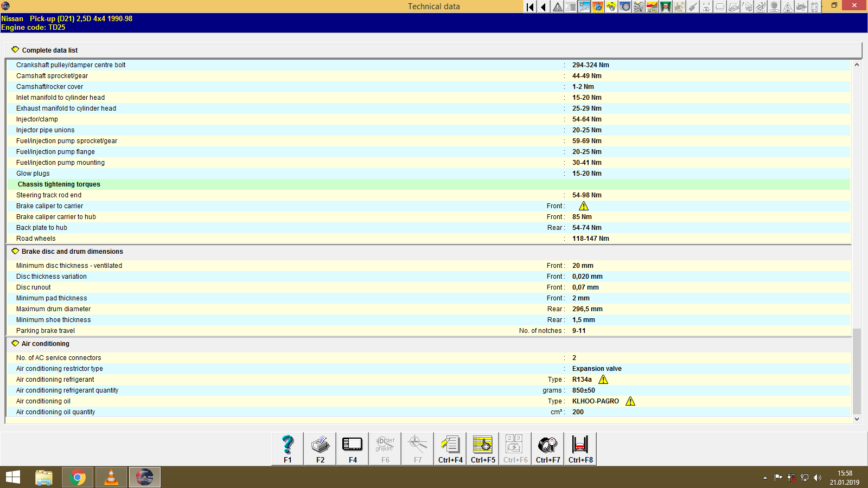The height and width of the screenshot is (488, 868).
Task: Click the F2 printer icon to print data
Action: click(x=320, y=448)
